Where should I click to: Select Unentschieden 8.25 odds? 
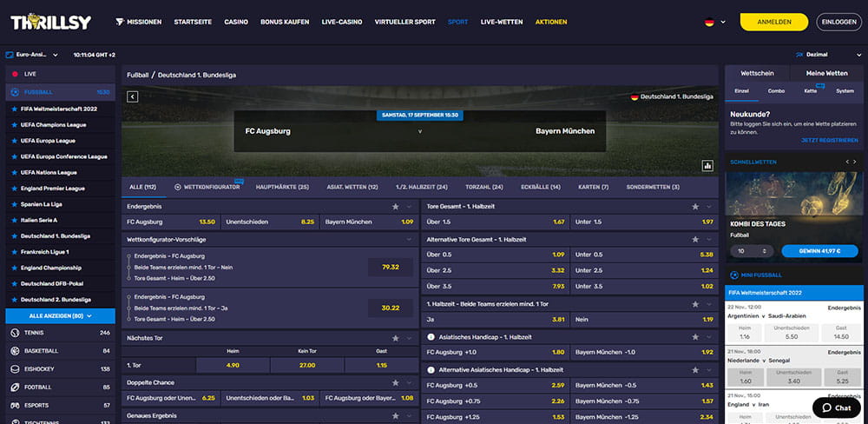click(x=270, y=222)
